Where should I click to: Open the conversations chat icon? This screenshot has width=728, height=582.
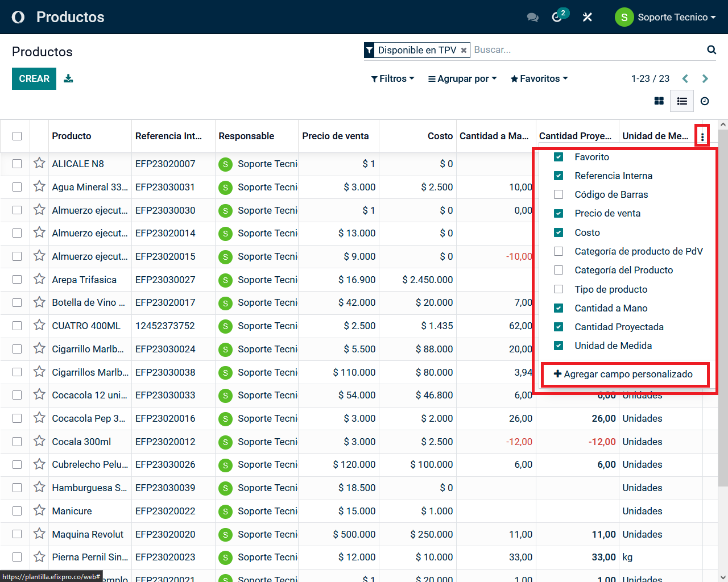[532, 17]
